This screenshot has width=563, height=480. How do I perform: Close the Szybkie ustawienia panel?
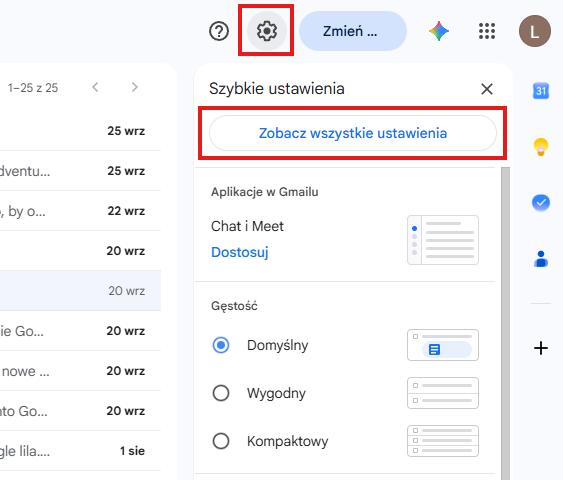click(487, 89)
